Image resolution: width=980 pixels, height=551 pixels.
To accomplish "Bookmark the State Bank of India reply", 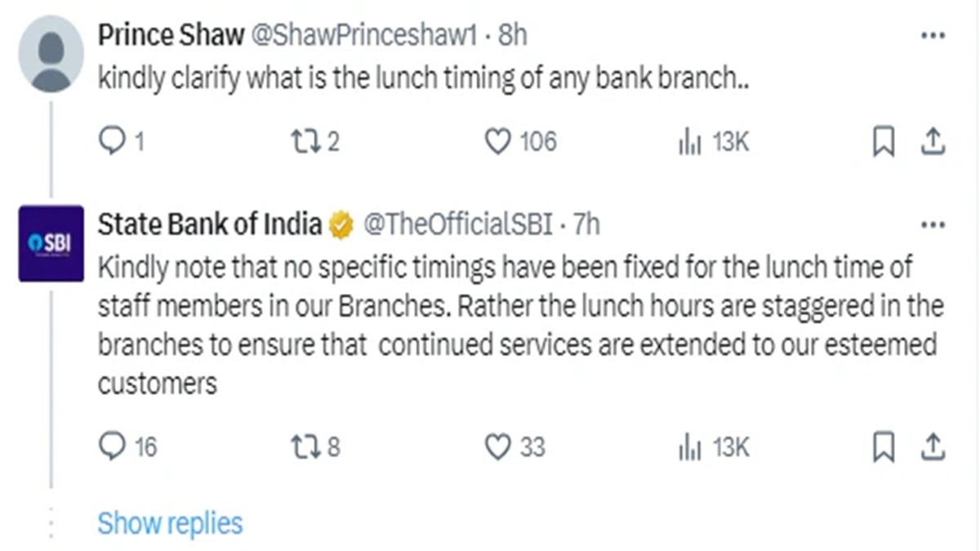I will click(883, 447).
